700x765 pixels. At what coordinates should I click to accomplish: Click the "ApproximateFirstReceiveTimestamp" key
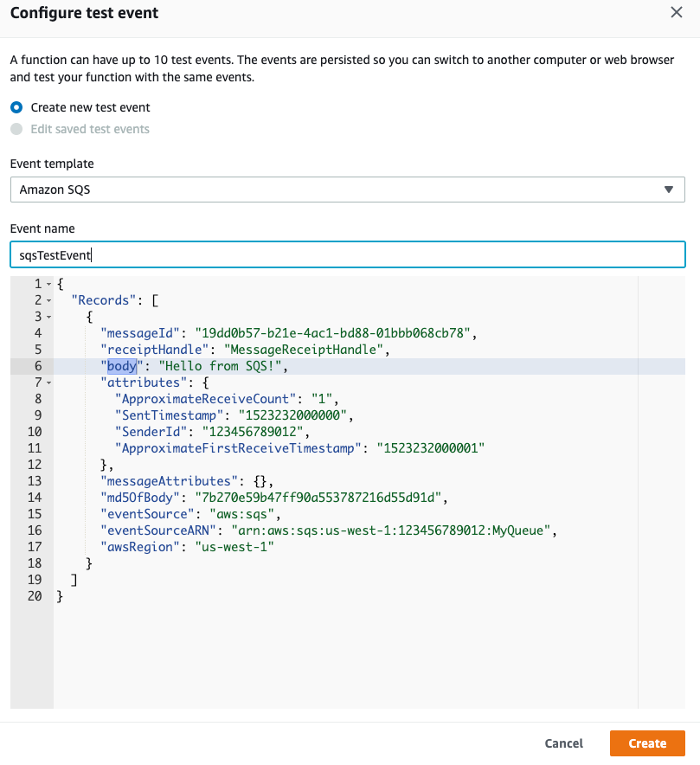(238, 448)
